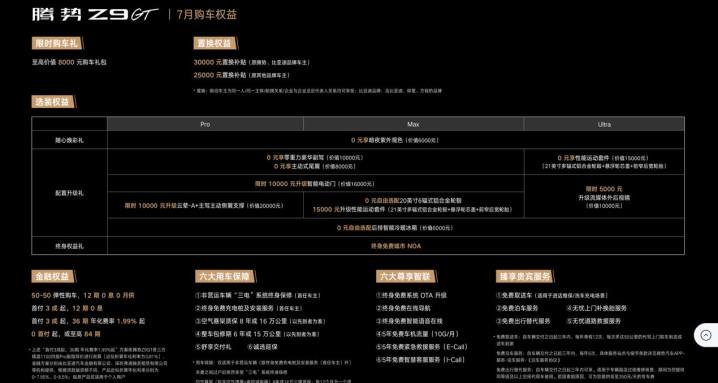The image size is (718, 383).
Task: Click the 臻享贵宾服务 heading
Action: tap(524, 277)
